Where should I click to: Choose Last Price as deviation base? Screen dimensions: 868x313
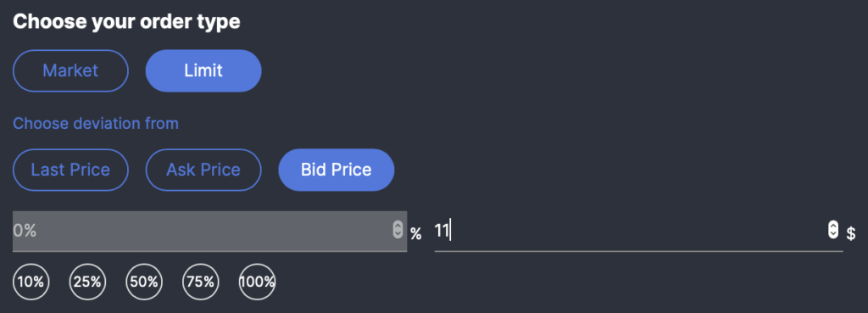[70, 170]
